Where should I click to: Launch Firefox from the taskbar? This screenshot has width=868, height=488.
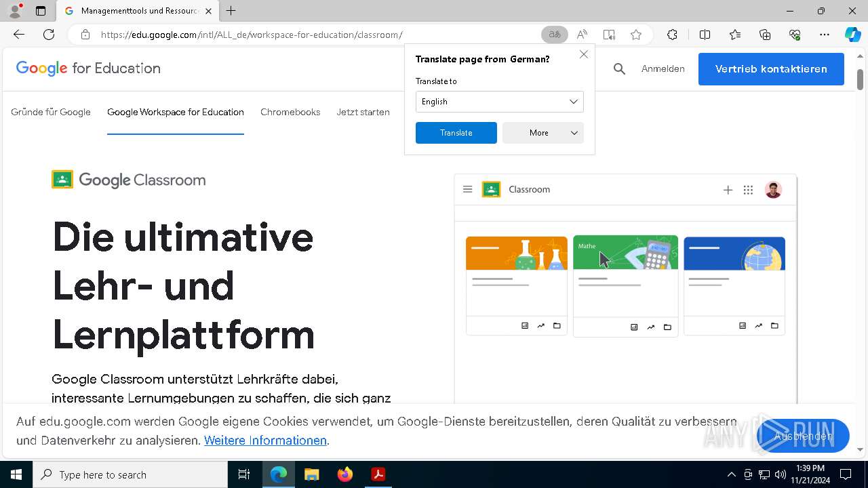click(345, 474)
